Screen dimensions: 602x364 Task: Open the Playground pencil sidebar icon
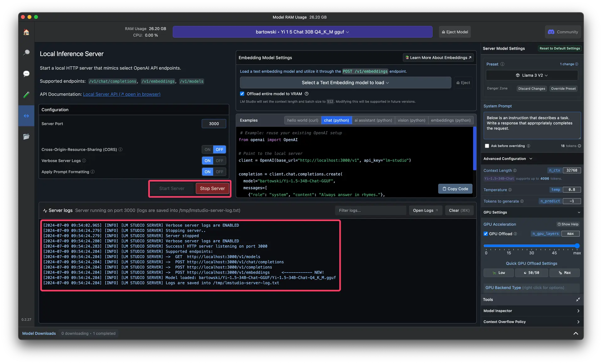pos(26,95)
